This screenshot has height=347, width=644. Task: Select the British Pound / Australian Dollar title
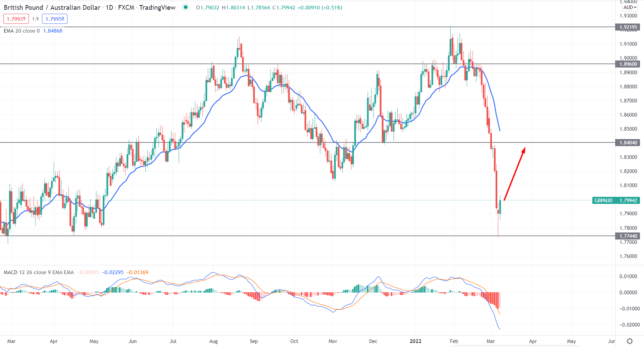(x=52, y=7)
